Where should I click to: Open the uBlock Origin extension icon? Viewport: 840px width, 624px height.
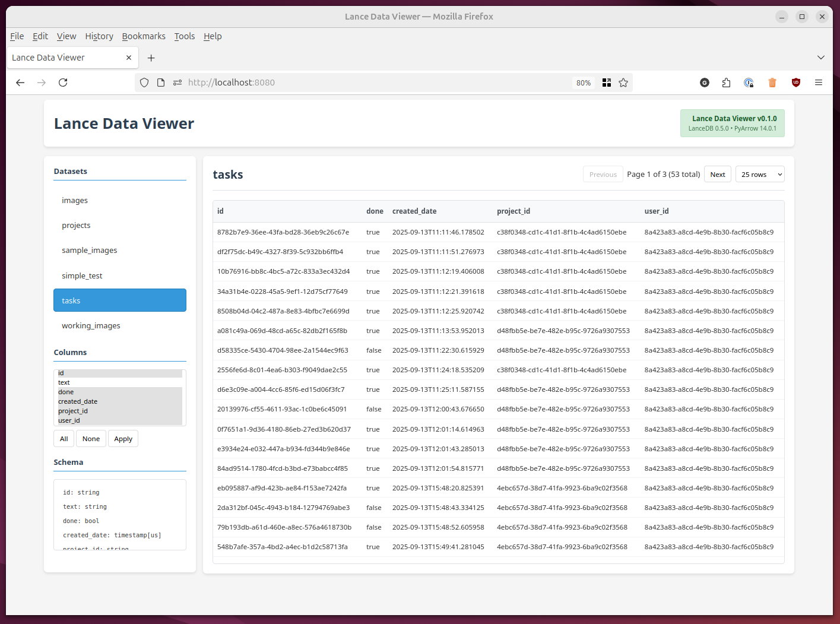pyautogui.click(x=795, y=83)
